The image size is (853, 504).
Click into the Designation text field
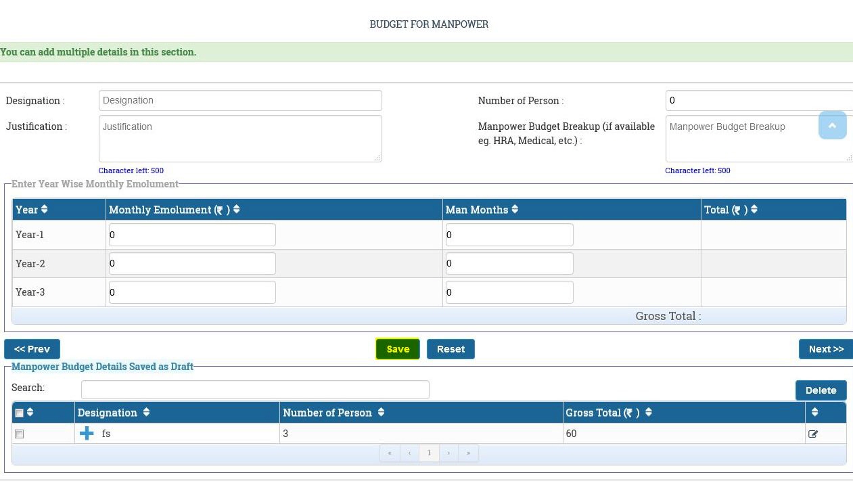click(x=240, y=101)
